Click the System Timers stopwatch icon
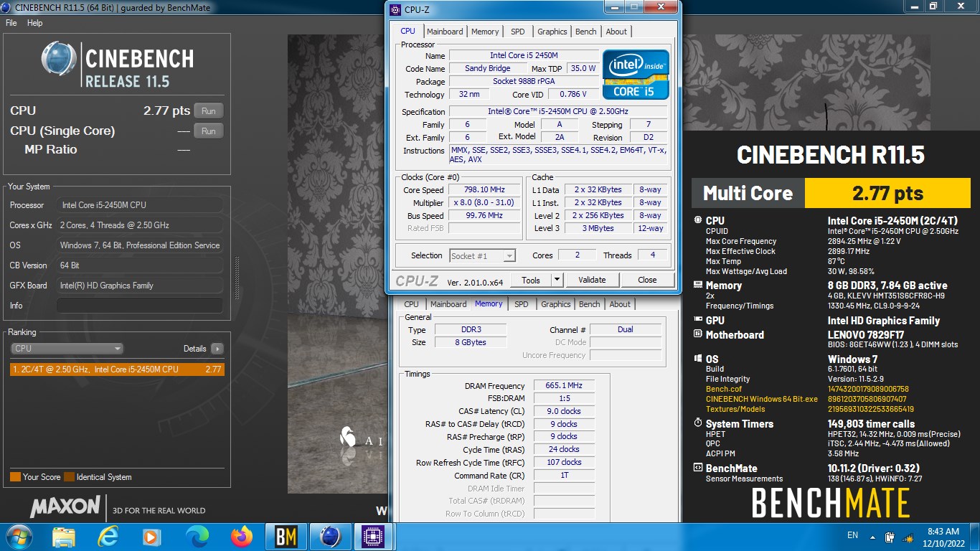 click(699, 423)
